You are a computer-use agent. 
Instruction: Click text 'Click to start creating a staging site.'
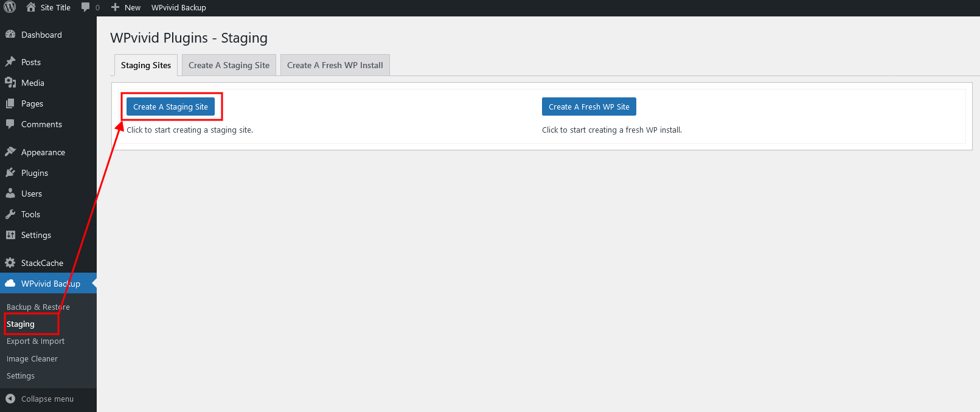click(x=190, y=130)
